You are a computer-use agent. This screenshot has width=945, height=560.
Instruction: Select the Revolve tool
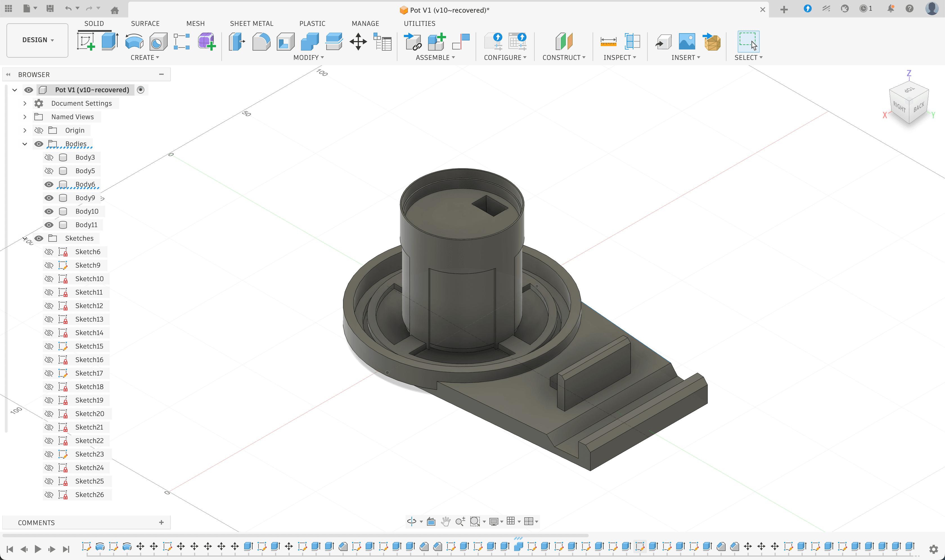click(x=134, y=41)
